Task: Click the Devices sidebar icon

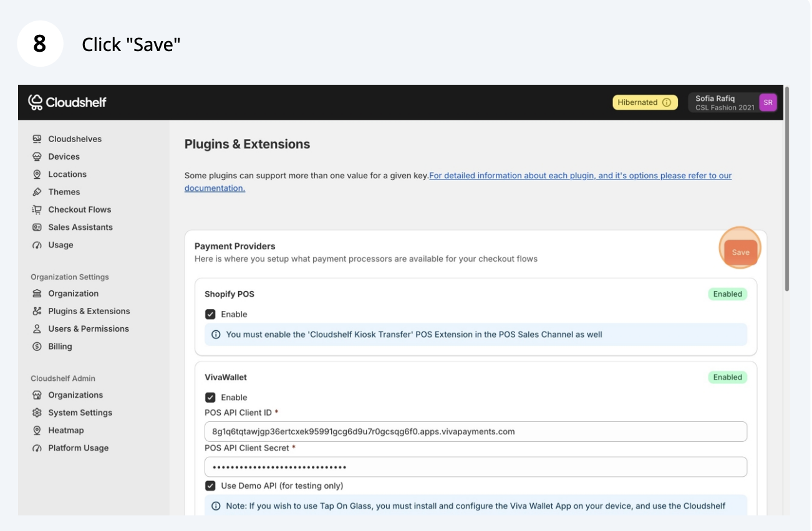Action: pyautogui.click(x=37, y=156)
